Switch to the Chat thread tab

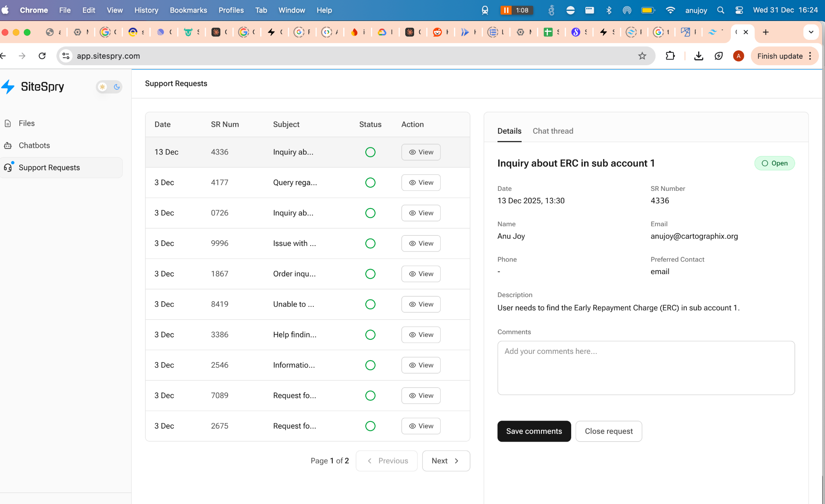coord(553,131)
